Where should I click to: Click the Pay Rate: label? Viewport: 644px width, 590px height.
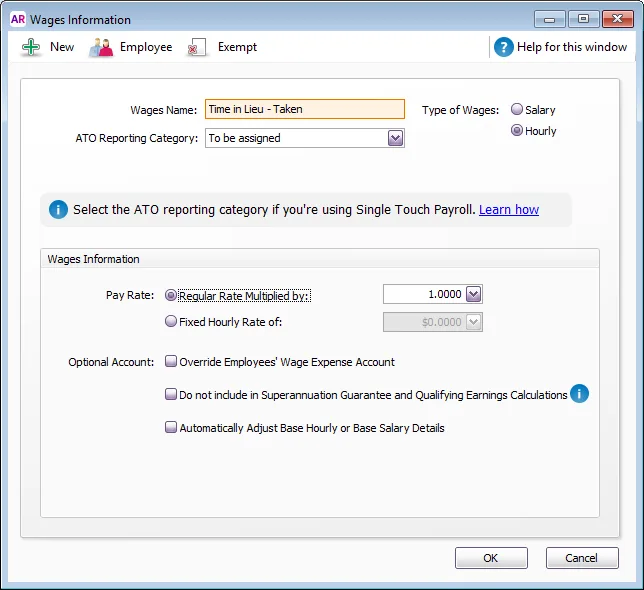130,295
